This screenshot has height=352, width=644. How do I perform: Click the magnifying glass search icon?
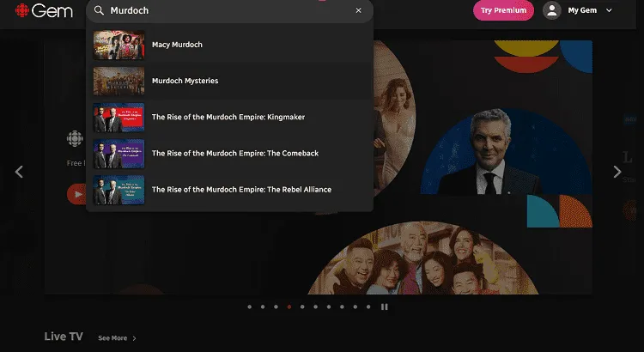(99, 10)
